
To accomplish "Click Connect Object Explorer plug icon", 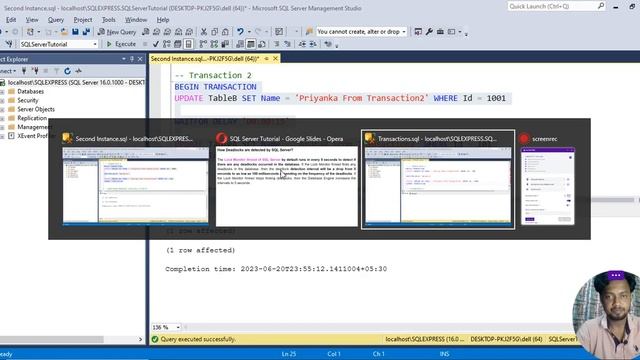I will pos(24,71).
